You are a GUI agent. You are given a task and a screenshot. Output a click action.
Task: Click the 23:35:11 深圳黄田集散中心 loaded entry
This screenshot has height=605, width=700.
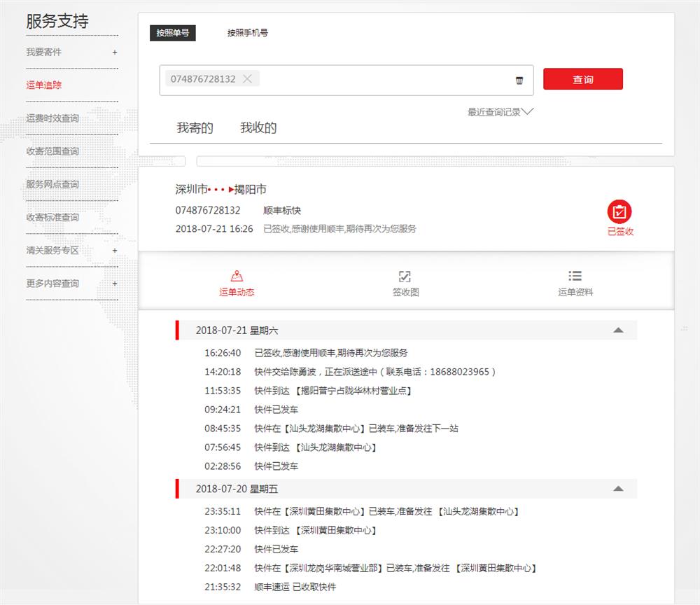click(x=362, y=511)
